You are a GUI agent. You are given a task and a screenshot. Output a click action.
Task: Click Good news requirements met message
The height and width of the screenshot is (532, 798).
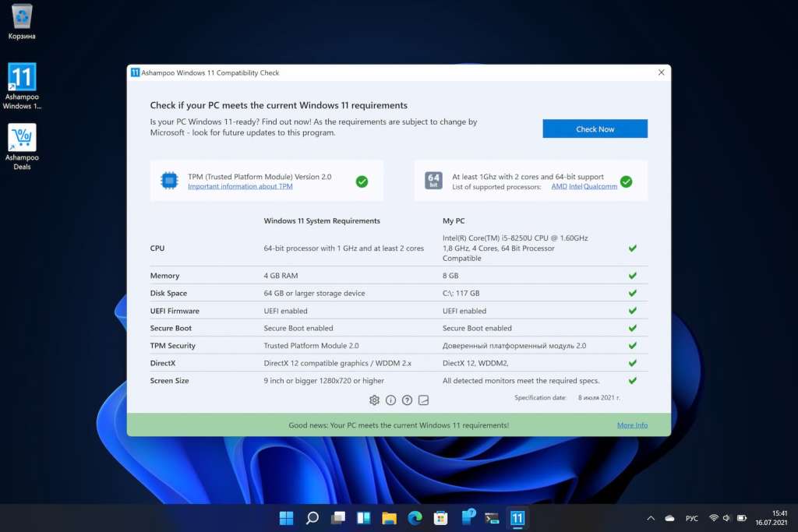398,425
